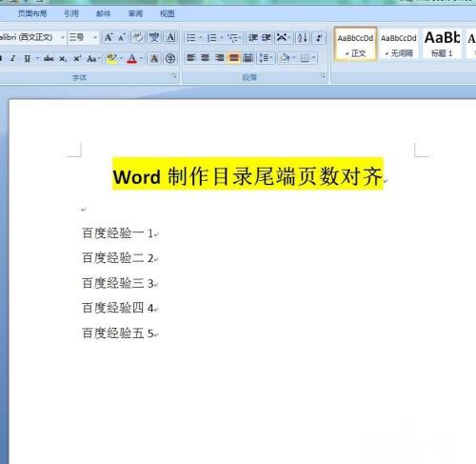Click the red font color icon

click(131, 58)
